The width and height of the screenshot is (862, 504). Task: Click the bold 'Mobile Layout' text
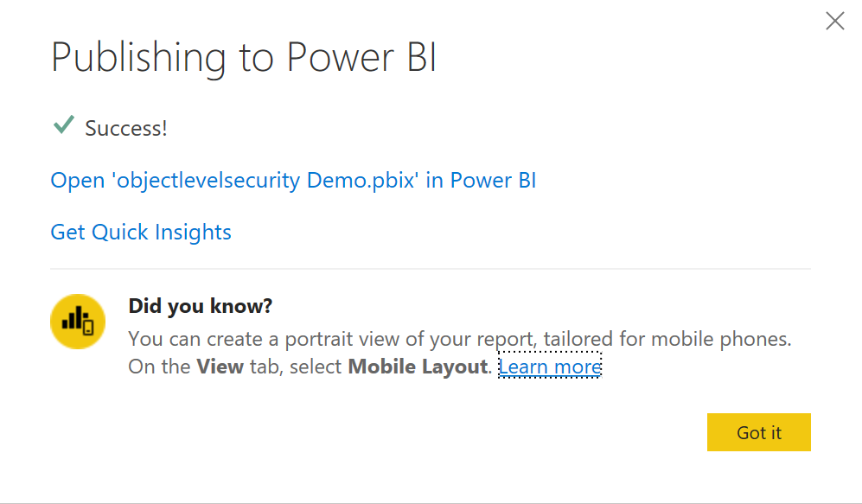pyautogui.click(x=418, y=367)
